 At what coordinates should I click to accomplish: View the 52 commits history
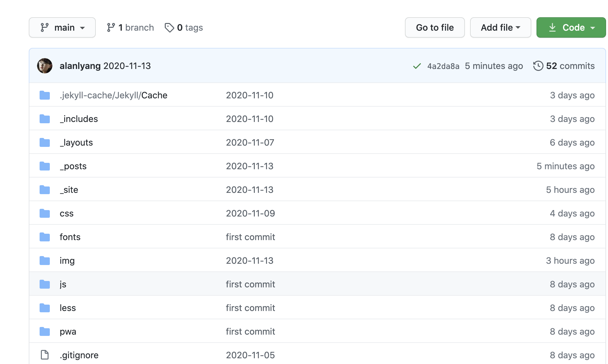click(570, 66)
